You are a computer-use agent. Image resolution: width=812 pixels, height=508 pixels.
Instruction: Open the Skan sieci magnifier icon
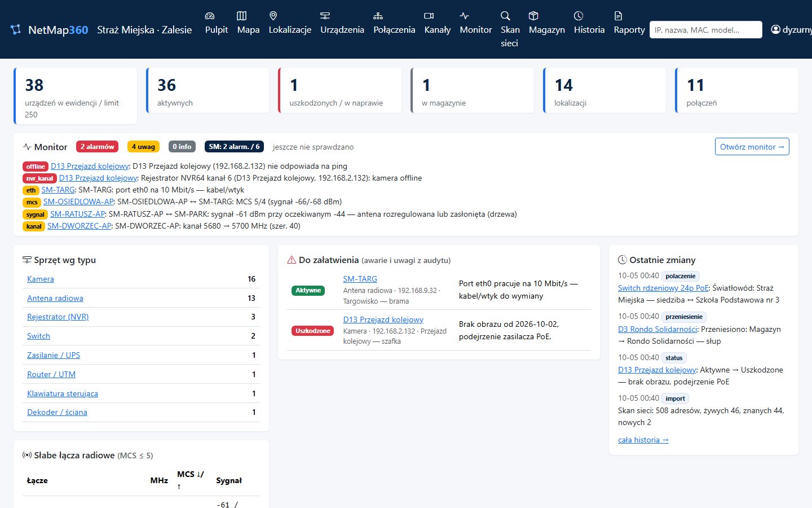click(506, 16)
